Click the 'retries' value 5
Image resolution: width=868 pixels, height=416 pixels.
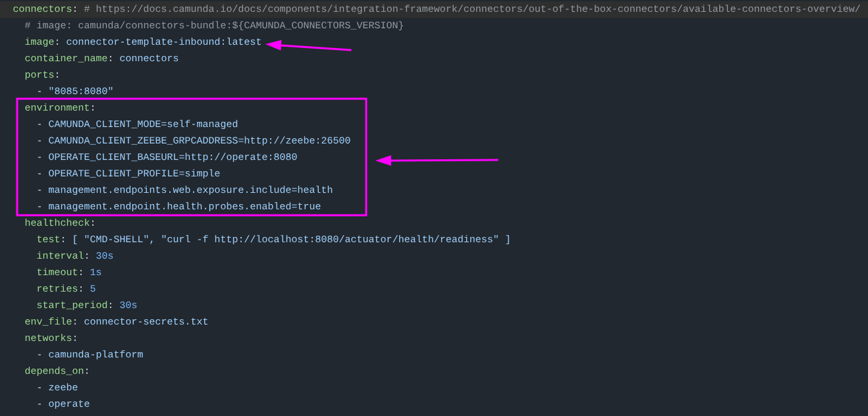[x=93, y=289]
